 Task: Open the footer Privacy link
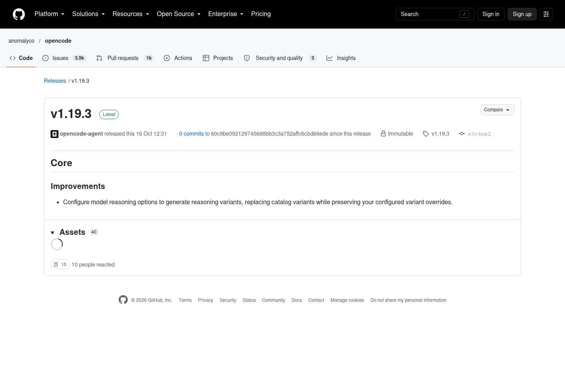[206, 300]
